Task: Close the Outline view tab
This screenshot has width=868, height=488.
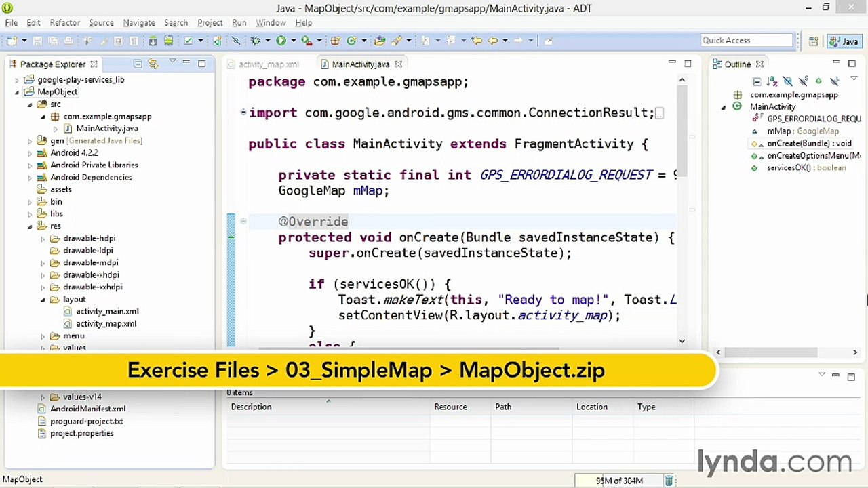Action: pyautogui.click(x=759, y=64)
